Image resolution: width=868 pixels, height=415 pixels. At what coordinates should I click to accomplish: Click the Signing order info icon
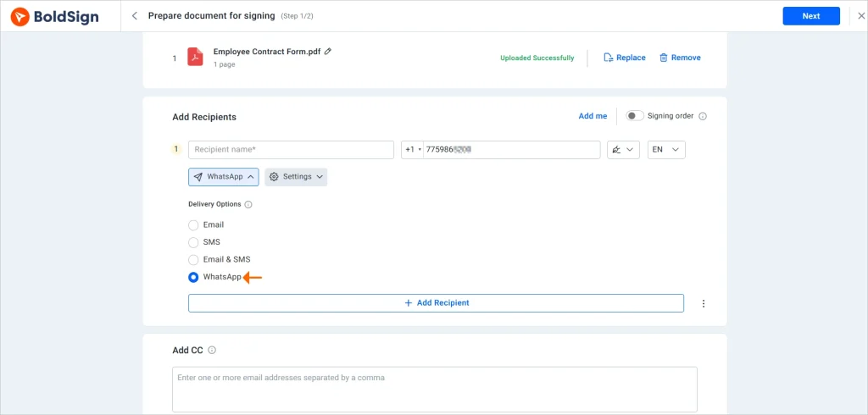703,116
